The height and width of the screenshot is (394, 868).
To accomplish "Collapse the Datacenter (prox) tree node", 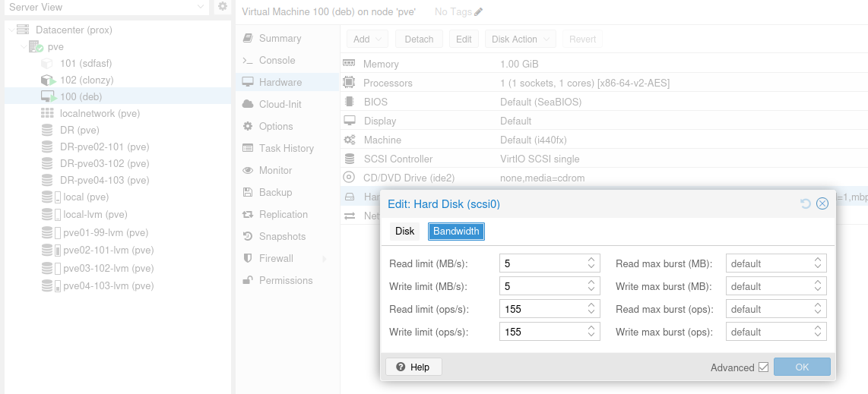I will [11, 30].
